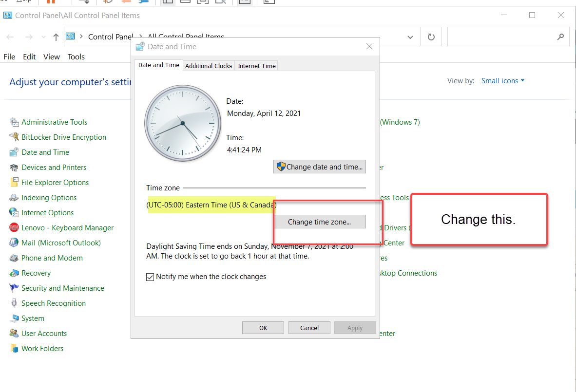The image size is (576, 392).
Task: Refresh the Control Panel address bar
Action: [431, 37]
